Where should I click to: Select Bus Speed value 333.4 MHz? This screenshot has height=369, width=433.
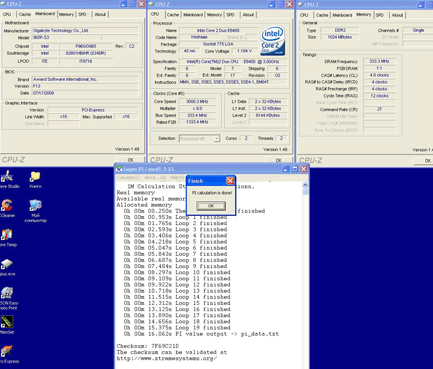(197, 115)
